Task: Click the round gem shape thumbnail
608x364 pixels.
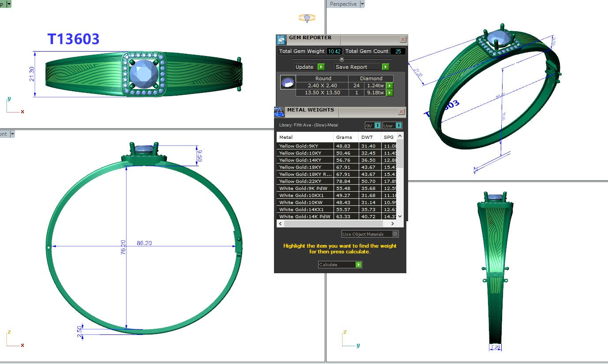Action: tap(288, 82)
